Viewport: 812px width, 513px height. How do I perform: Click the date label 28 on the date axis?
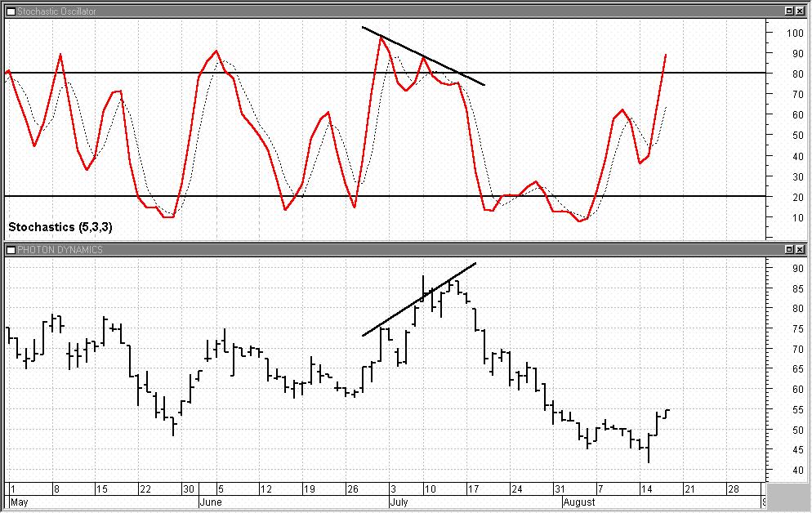(734, 489)
